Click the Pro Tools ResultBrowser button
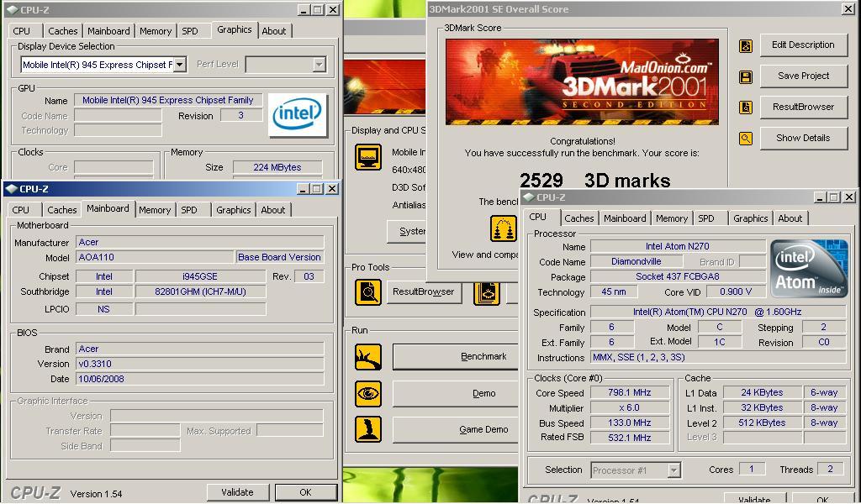 pyautogui.click(x=424, y=291)
